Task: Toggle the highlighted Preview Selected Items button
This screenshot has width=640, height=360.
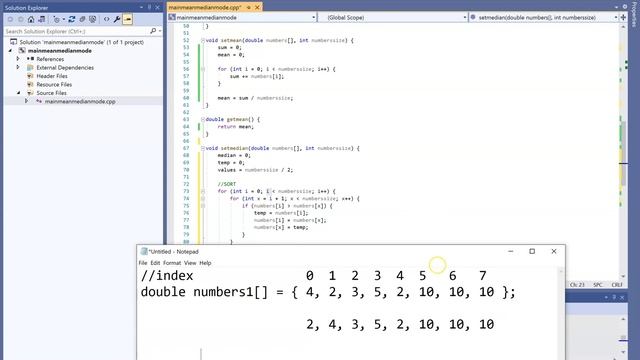Action: tap(127, 19)
